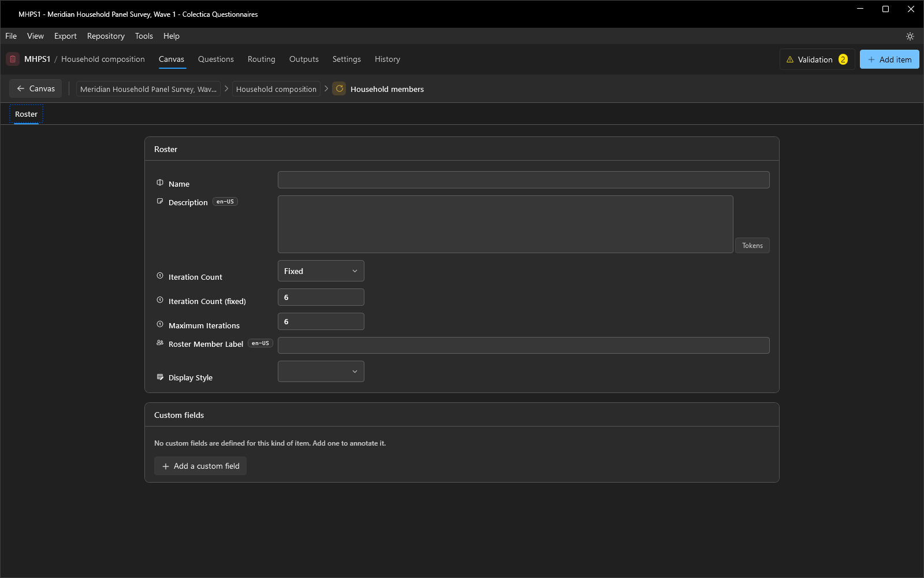This screenshot has width=924, height=578.
Task: Focus the Name input field
Action: [523, 180]
